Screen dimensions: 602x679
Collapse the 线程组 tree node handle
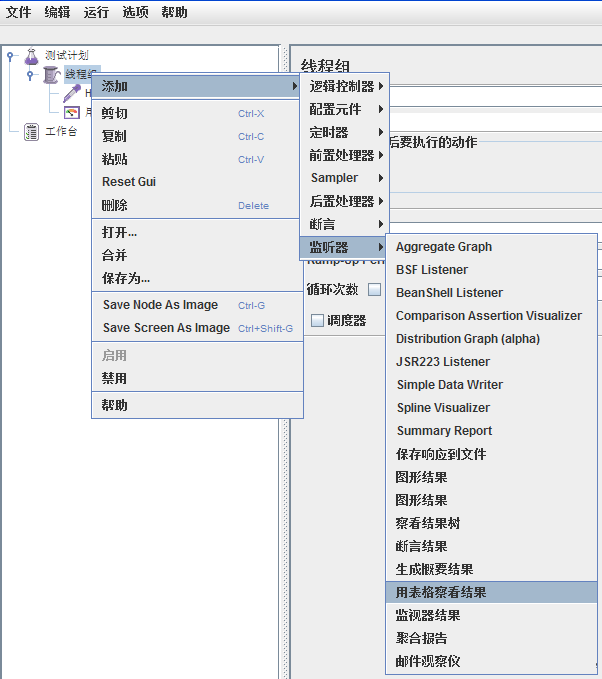click(x=30, y=75)
